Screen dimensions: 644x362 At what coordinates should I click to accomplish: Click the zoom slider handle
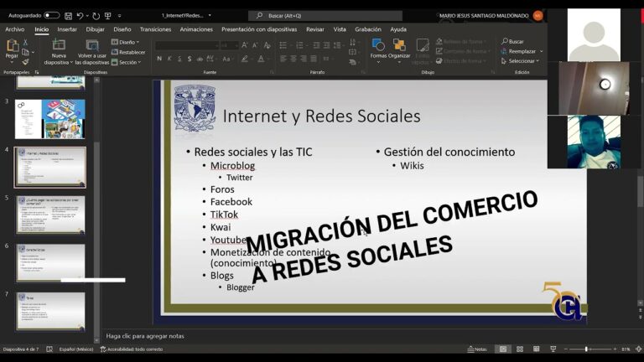click(x=586, y=349)
